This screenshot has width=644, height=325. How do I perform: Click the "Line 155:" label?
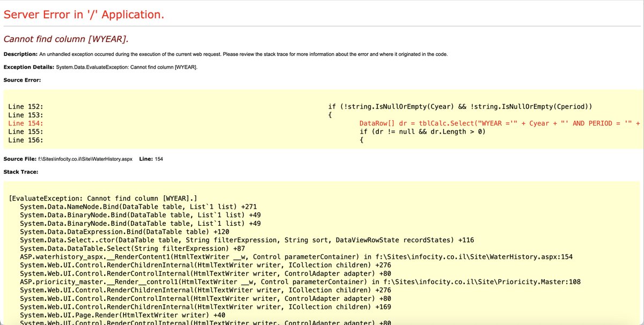[x=26, y=131]
